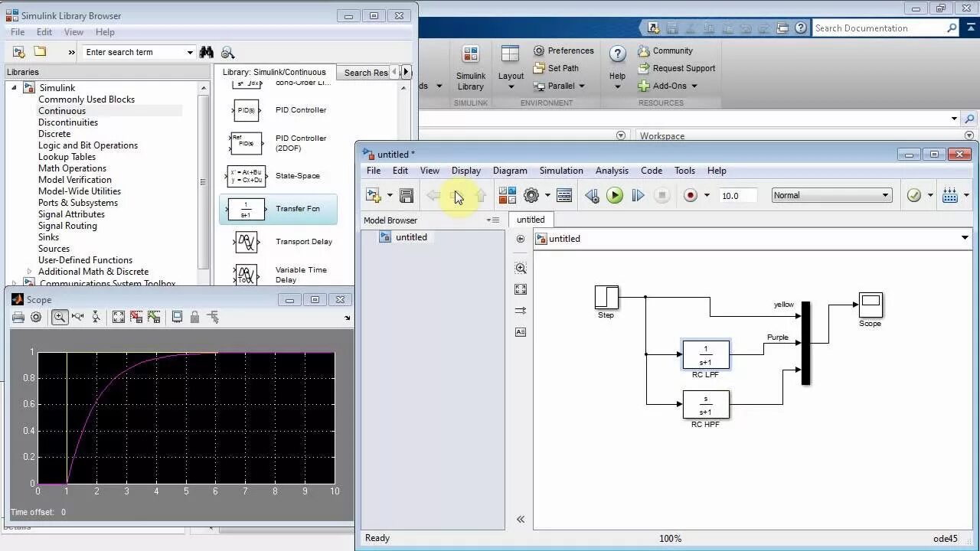Click the Preferences button in MATLAB toolstrip
980x551 pixels.
pyautogui.click(x=563, y=51)
